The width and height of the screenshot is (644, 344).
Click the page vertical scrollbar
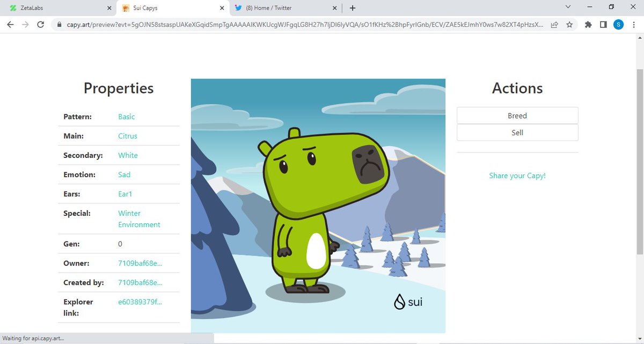tap(639, 161)
